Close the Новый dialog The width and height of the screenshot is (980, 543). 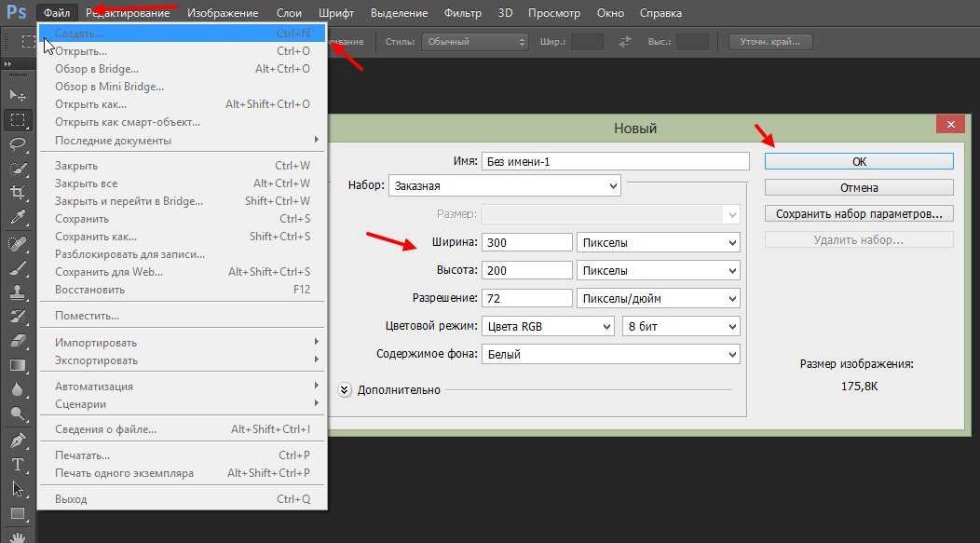(x=950, y=125)
